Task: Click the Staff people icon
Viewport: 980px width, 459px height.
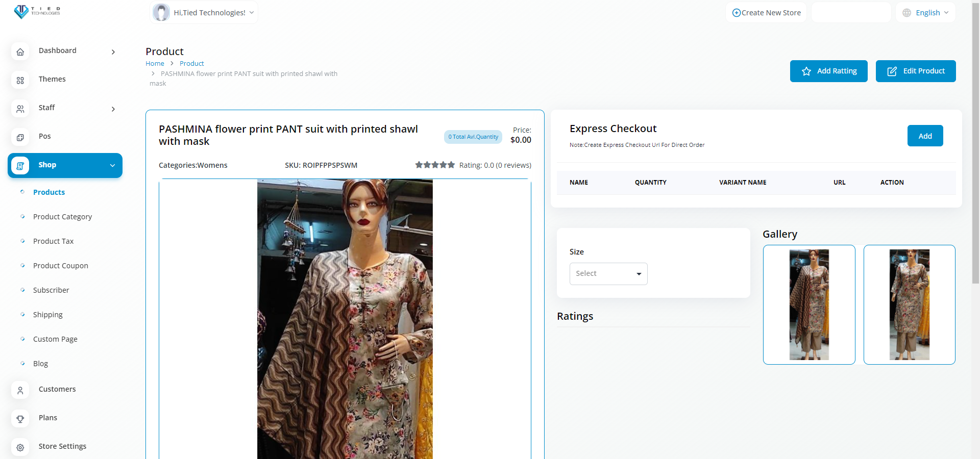Action: (20, 109)
